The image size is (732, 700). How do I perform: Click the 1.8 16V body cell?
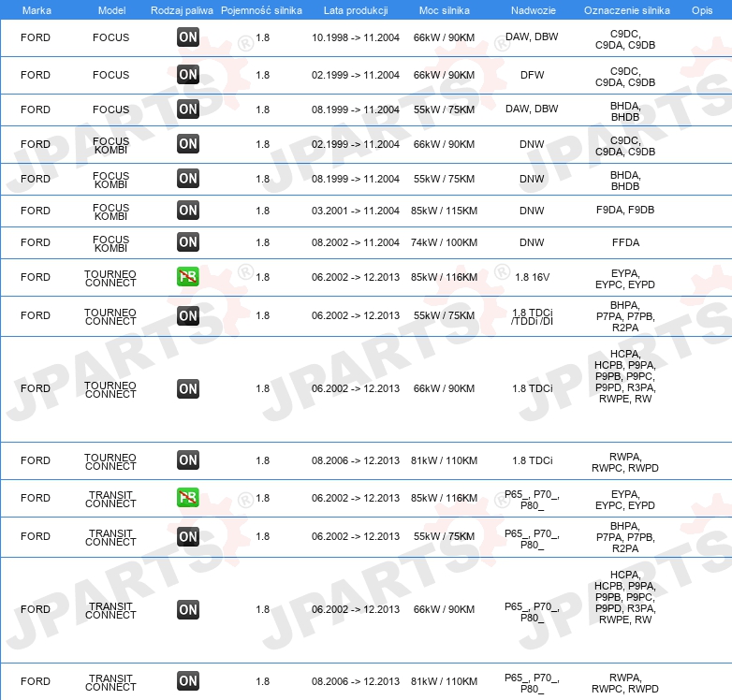coord(533,277)
